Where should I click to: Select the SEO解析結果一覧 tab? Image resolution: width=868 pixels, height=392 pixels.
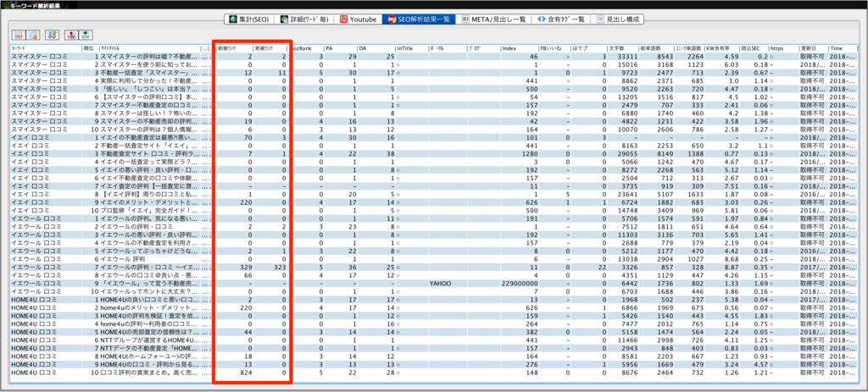419,19
